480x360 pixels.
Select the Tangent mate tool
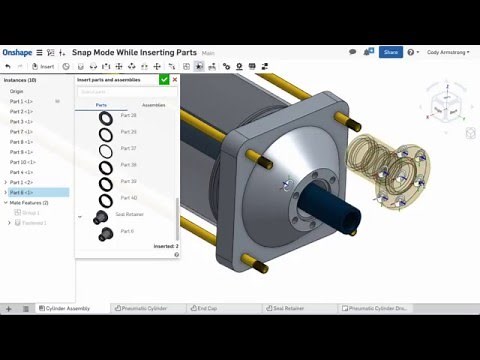click(x=172, y=67)
